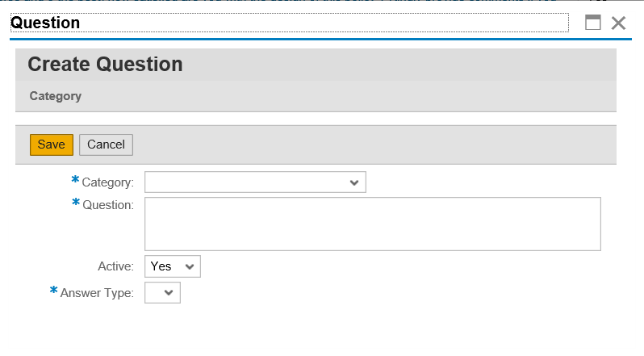
Task: Maximize the Question dialog window
Action: tap(592, 23)
